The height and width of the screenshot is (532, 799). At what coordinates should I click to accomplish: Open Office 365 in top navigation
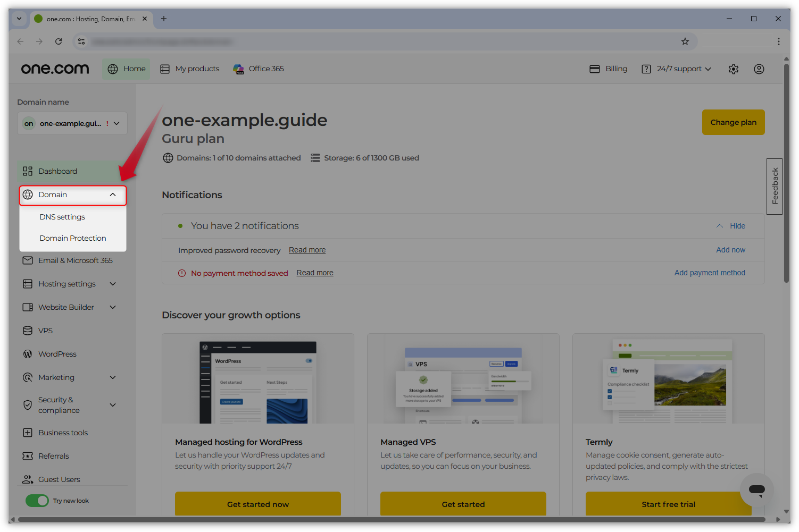(x=259, y=69)
